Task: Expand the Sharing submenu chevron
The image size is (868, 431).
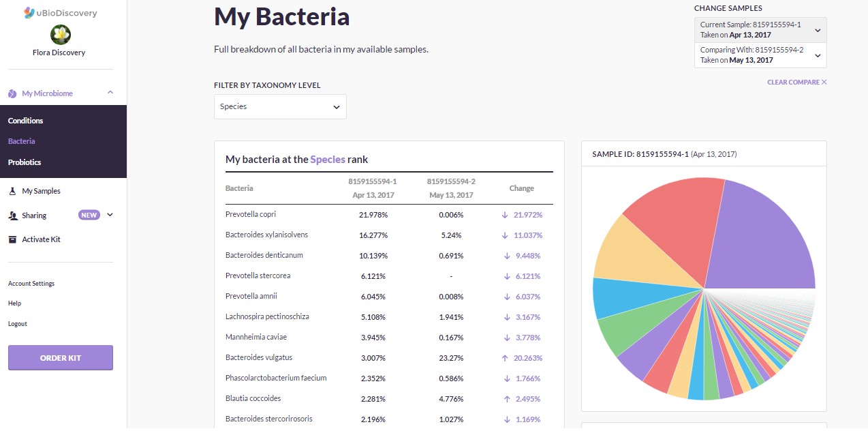Action: click(x=110, y=215)
